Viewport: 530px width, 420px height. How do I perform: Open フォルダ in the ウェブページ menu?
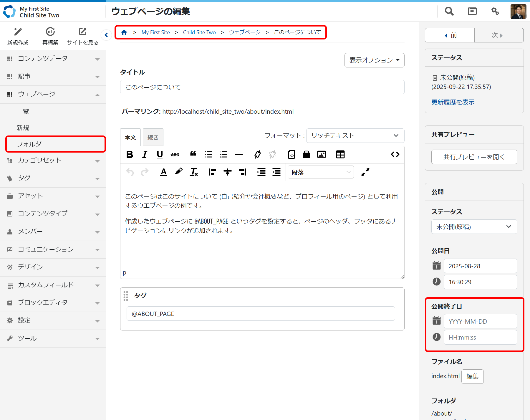coord(55,144)
